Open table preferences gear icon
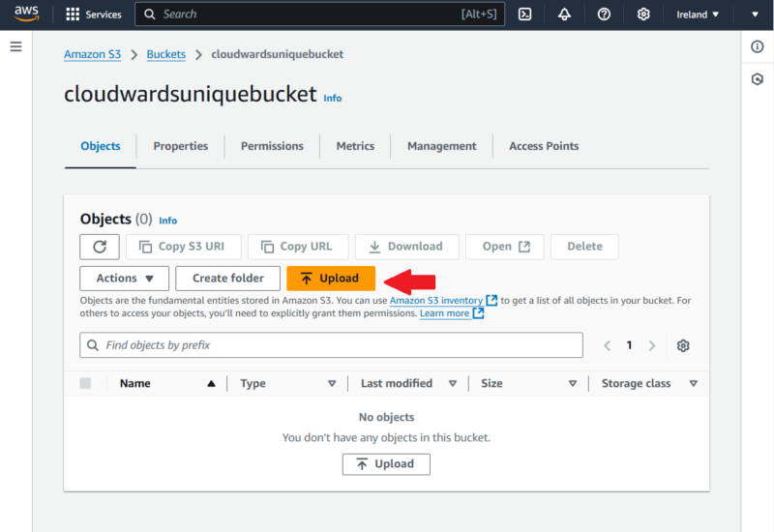774x532 pixels. pos(683,345)
